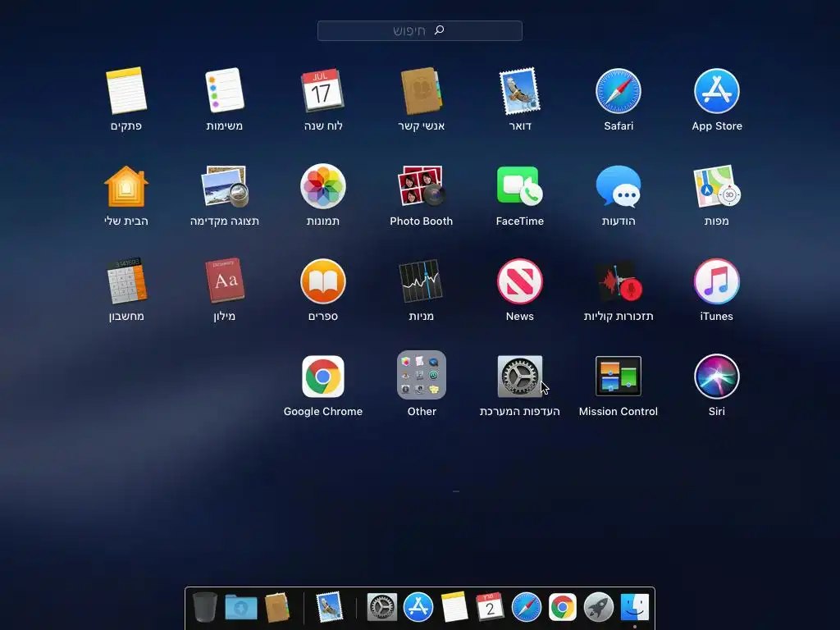Screen dimensions: 840x630
Task: Open System Preferences (העדפות המערכת) in Launchpad
Action: 519,376
